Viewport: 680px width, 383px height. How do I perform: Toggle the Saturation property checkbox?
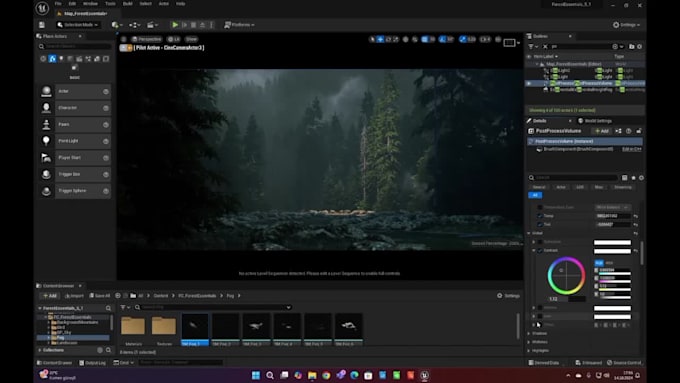coord(540,242)
